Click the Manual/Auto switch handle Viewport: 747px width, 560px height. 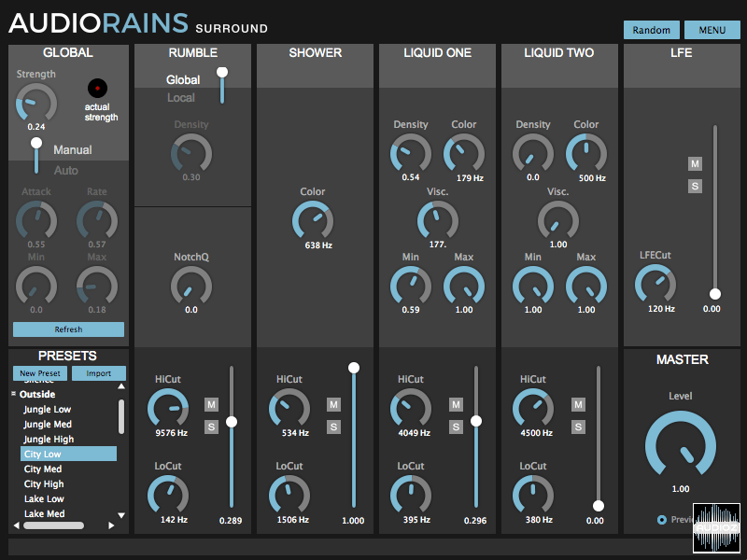tap(36, 143)
